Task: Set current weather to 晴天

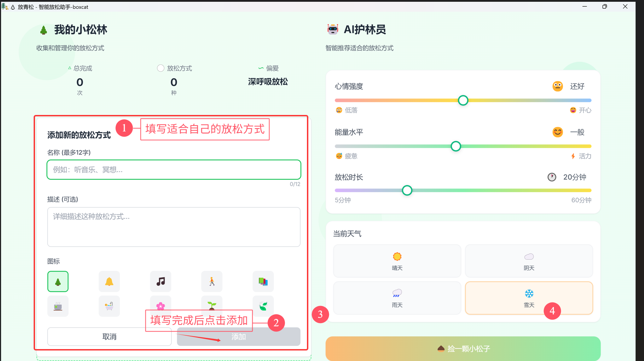Action: (397, 261)
